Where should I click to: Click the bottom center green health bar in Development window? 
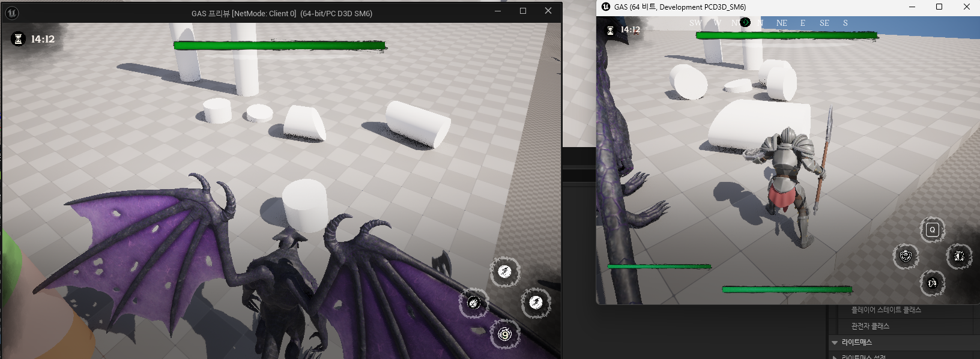787,289
